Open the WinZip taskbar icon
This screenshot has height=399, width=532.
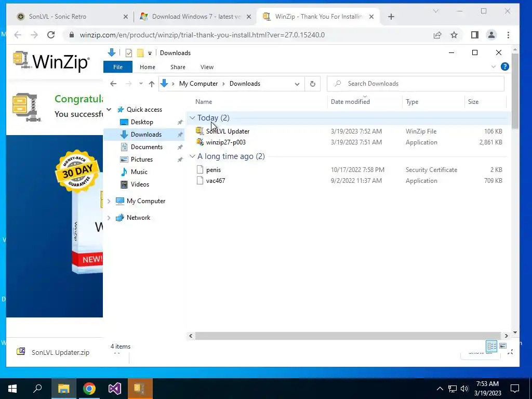(x=140, y=389)
